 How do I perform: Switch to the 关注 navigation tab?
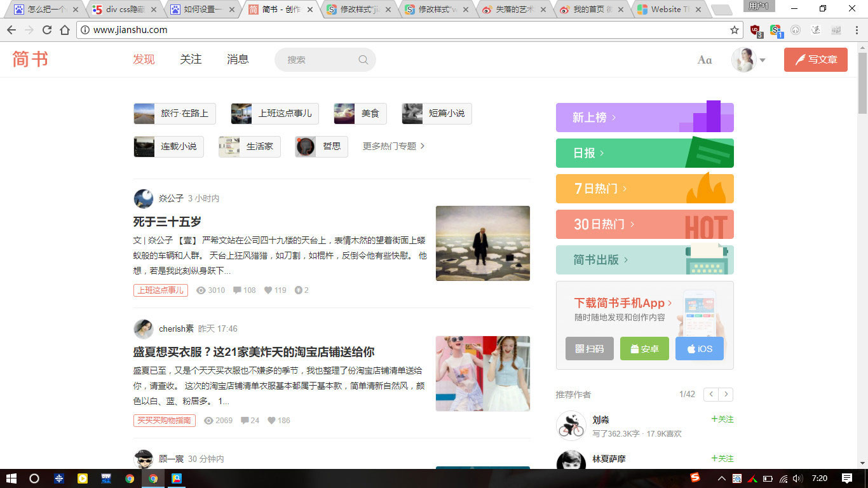point(191,59)
